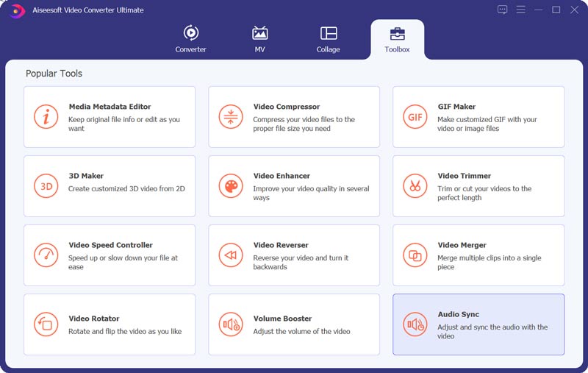Open the hamburger menu in title bar
Viewport: 588px width, 373px height.
click(x=520, y=10)
